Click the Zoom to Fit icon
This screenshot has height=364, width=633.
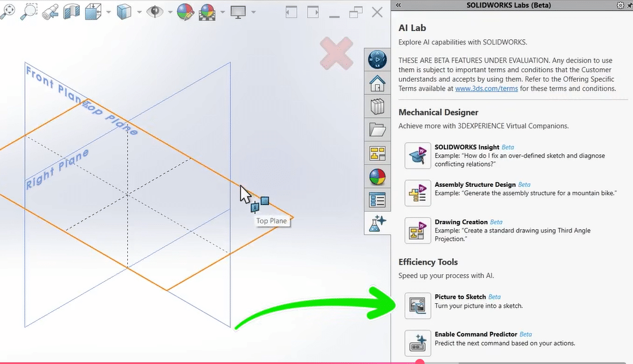coord(7,11)
